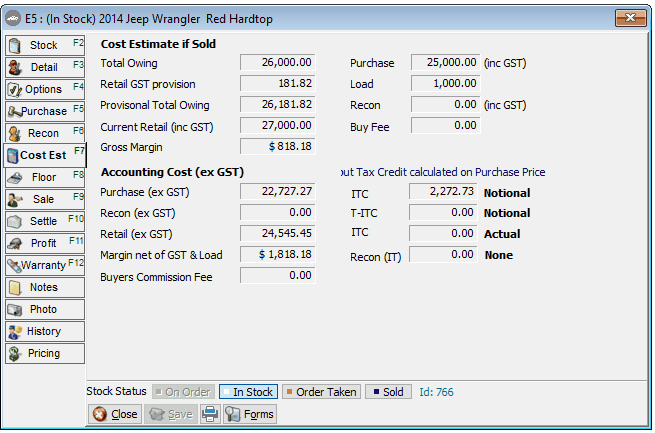Click the Save button
This screenshot has width=655, height=433.
pyautogui.click(x=171, y=414)
